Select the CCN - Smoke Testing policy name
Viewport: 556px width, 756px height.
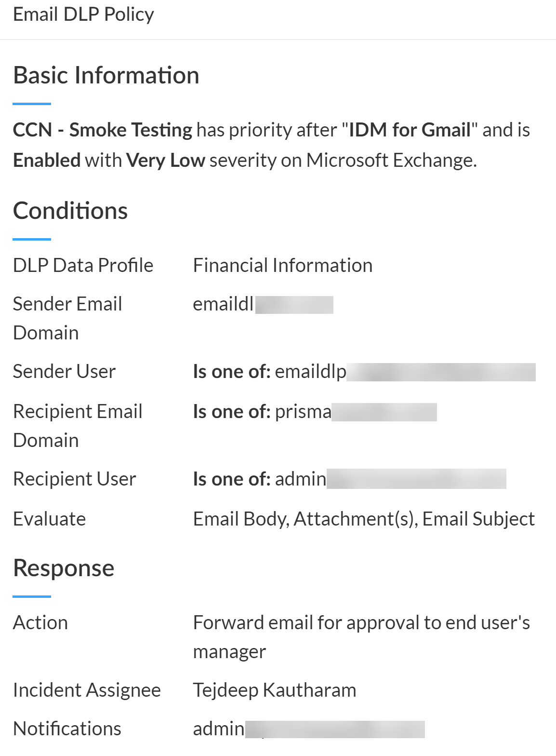102,130
